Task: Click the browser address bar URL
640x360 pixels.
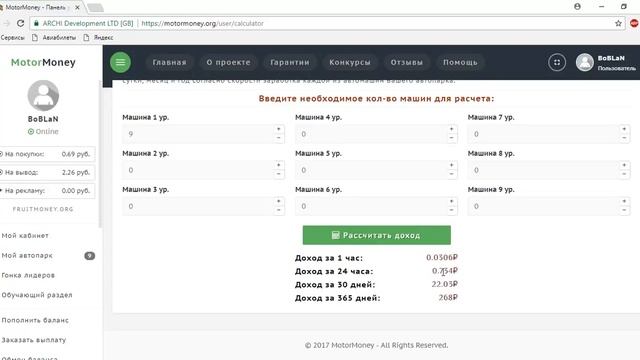Action: click(x=202, y=24)
